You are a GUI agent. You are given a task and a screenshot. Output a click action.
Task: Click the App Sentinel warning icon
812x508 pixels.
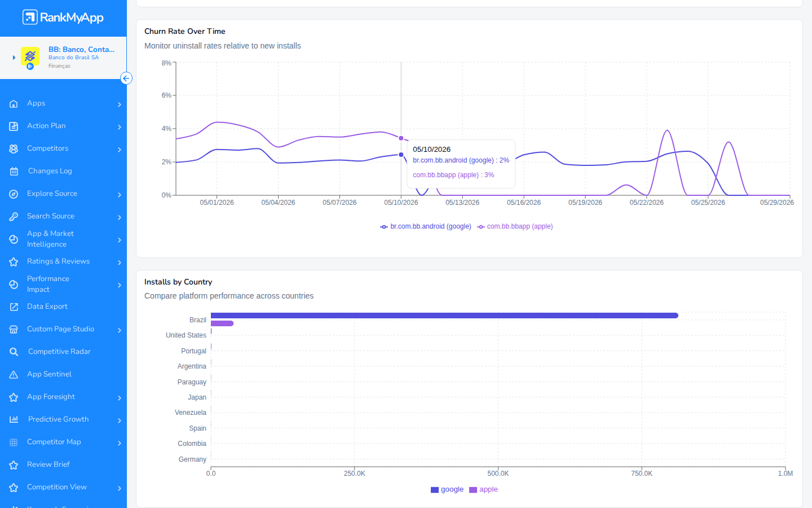point(14,375)
